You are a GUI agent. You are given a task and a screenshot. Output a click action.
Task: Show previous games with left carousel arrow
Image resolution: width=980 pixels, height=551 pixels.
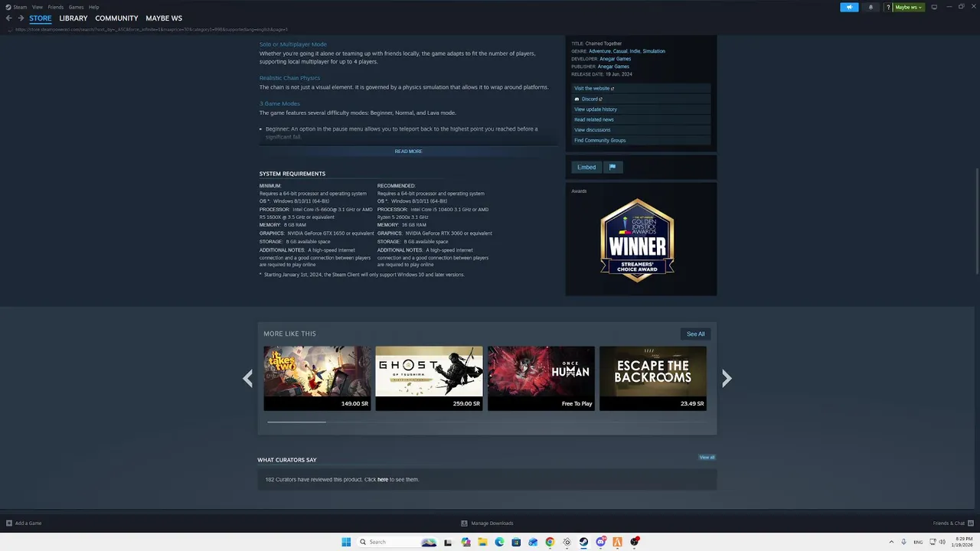tap(247, 378)
